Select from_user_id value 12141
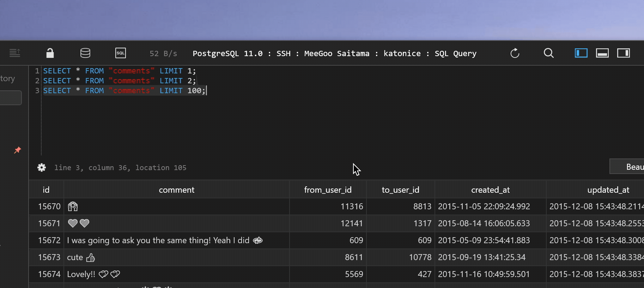 pyautogui.click(x=328, y=223)
